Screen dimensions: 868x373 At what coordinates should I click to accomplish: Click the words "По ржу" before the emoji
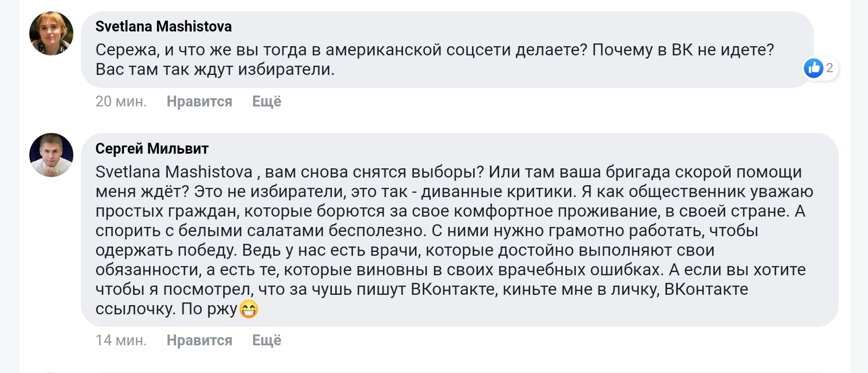pyautogui.click(x=209, y=309)
